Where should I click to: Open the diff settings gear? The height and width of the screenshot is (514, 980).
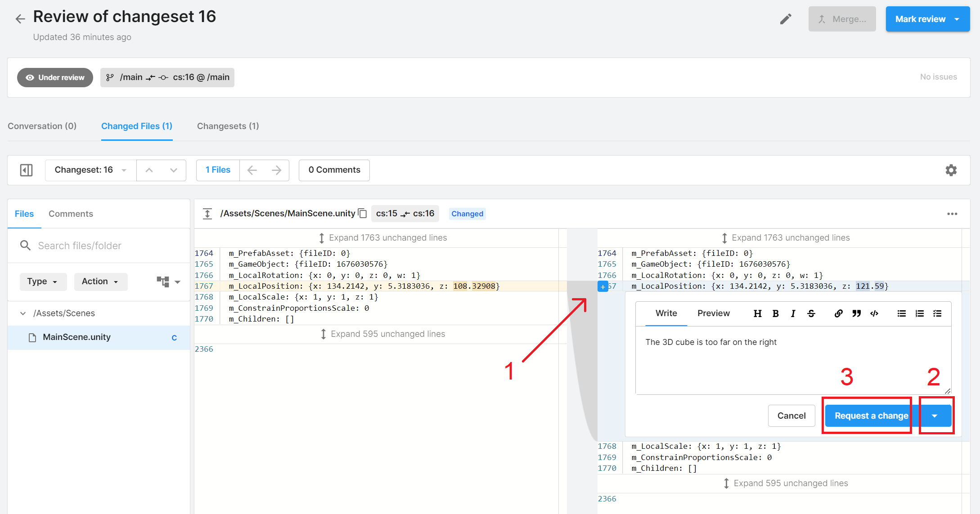pos(951,170)
